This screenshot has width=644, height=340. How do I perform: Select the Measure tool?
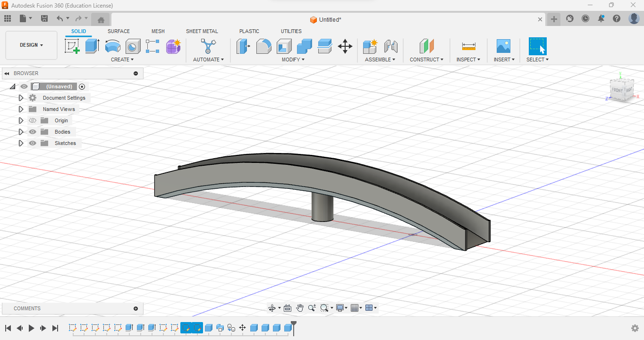(x=468, y=46)
